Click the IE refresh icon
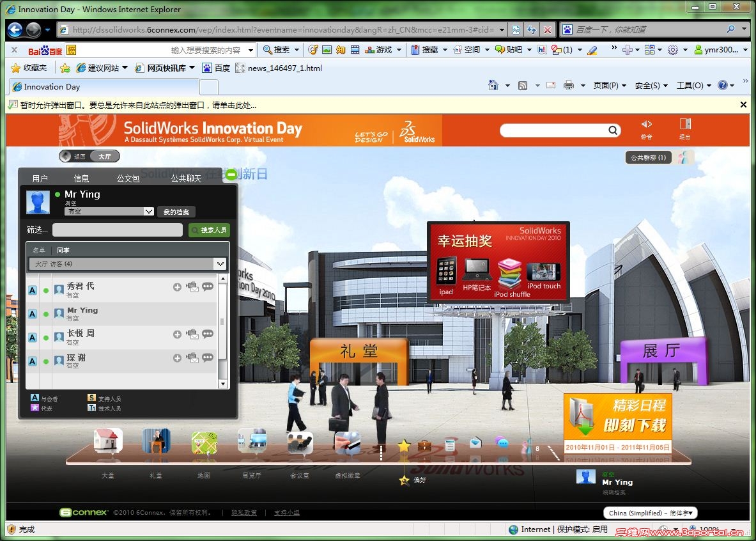Screen dimensions: 756x541 [x=531, y=30]
